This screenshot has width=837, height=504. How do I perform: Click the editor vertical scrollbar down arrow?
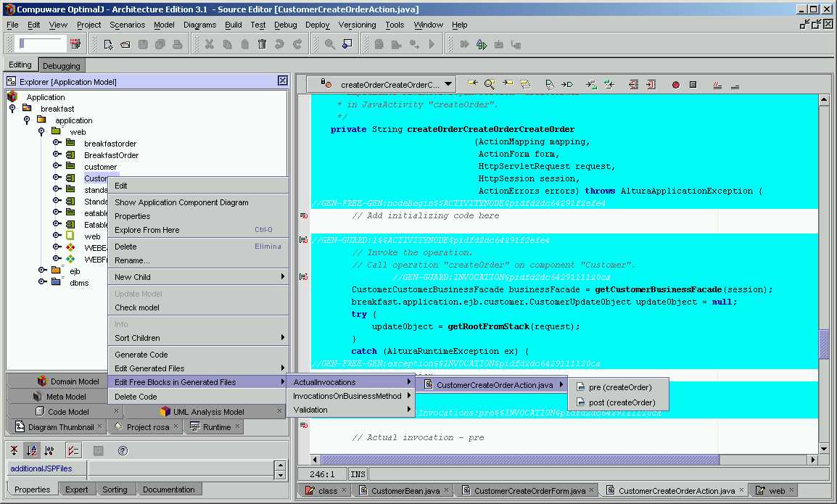click(823, 448)
